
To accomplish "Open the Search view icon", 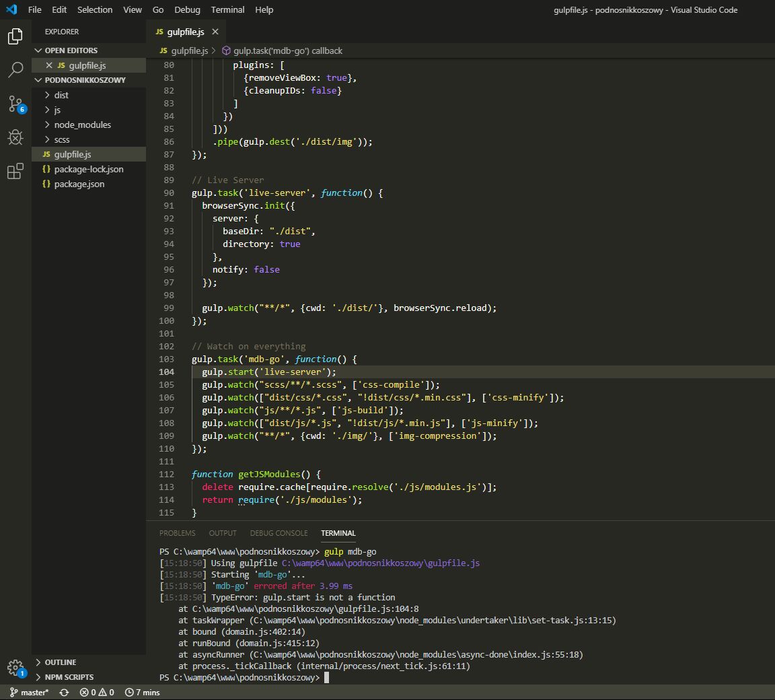I will (x=15, y=70).
